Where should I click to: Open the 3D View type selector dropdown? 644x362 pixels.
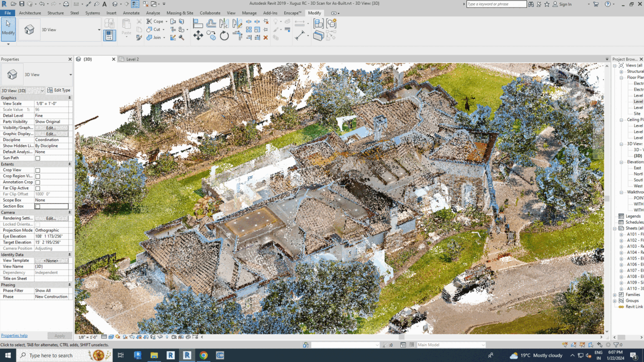70,75
